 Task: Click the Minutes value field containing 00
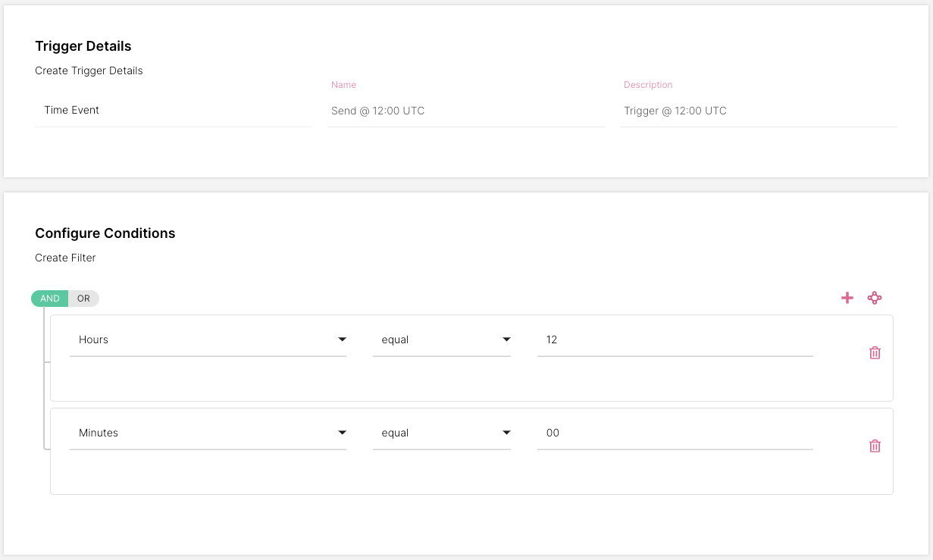pyautogui.click(x=675, y=433)
